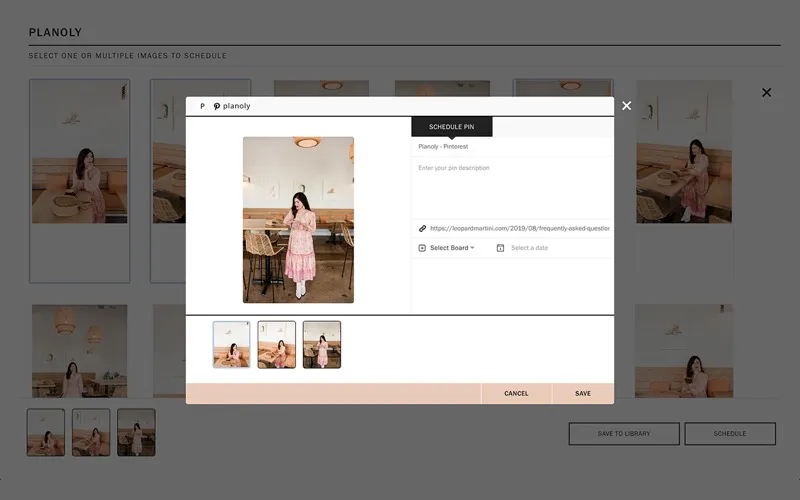This screenshot has width=800, height=500.
Task: Click the link chain icon beside URL
Action: (x=422, y=229)
